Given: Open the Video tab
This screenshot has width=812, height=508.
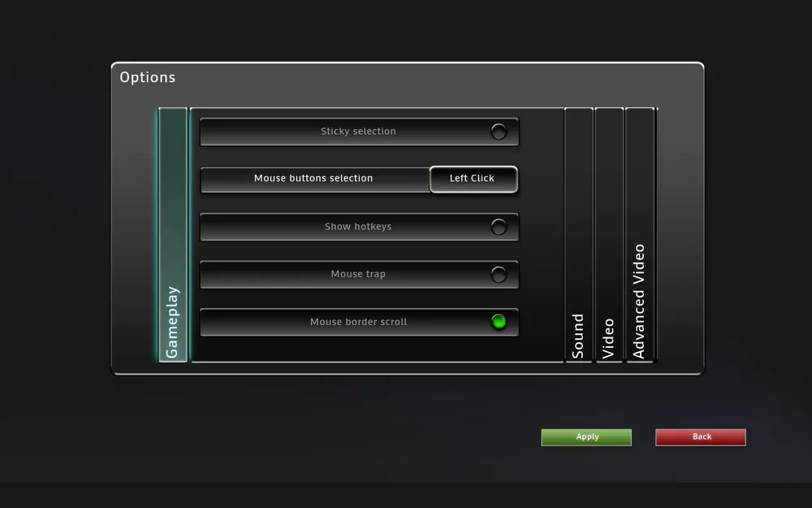Looking at the screenshot, I should point(609,235).
